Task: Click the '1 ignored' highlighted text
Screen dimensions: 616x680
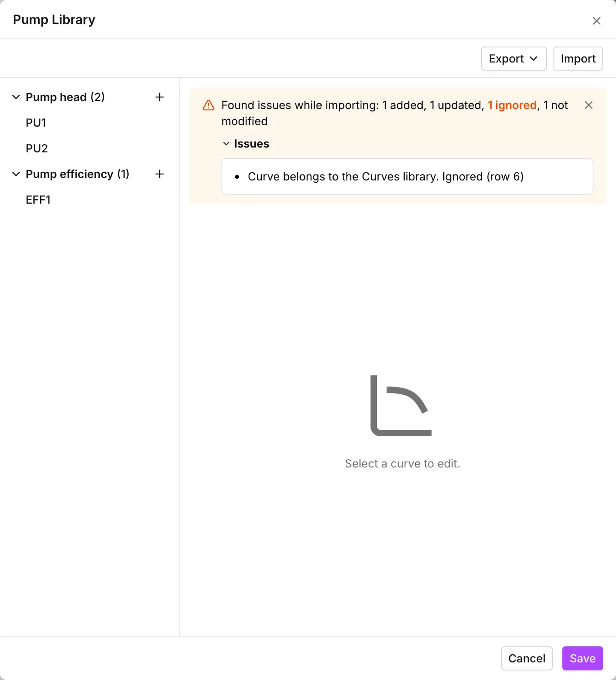Action: tap(512, 105)
